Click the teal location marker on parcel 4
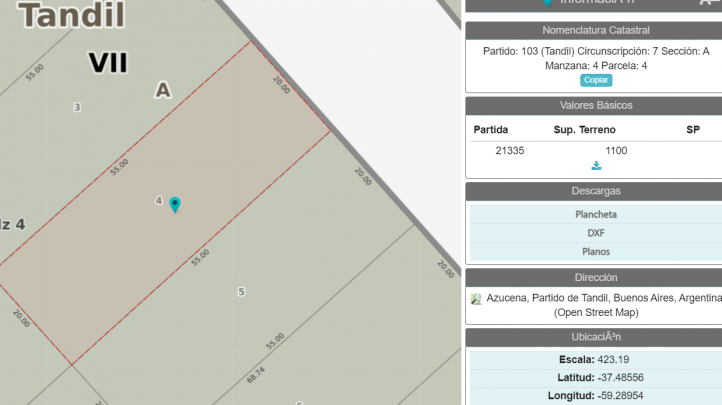 click(175, 204)
